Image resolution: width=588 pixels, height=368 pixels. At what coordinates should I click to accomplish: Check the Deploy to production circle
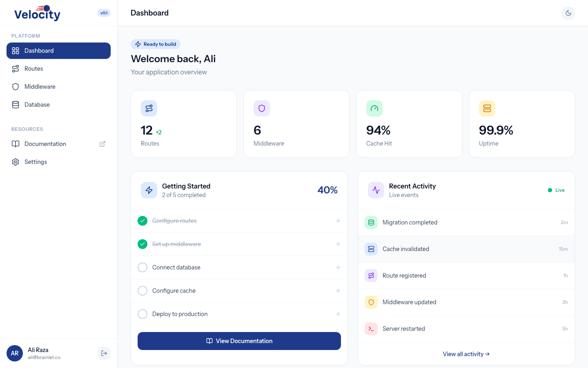[143, 314]
